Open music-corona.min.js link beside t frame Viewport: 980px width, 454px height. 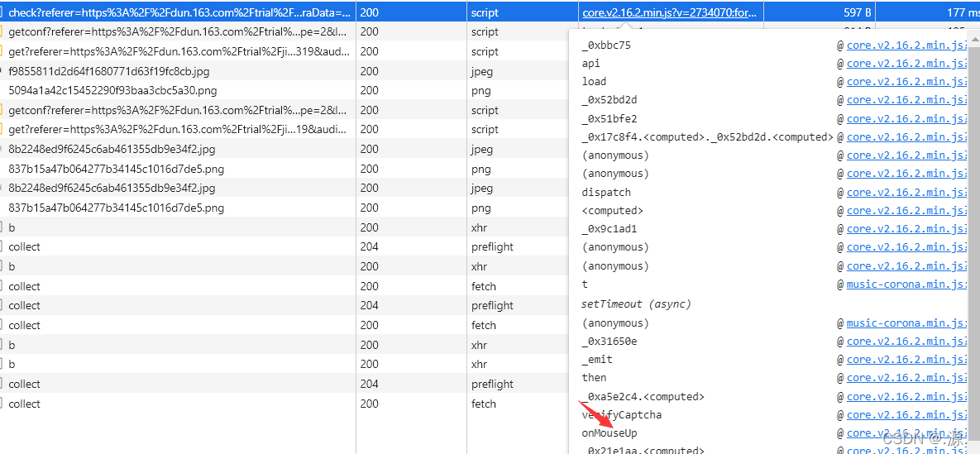tap(906, 284)
